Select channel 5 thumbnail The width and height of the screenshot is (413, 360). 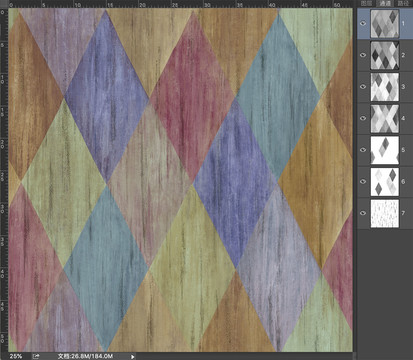click(x=385, y=150)
